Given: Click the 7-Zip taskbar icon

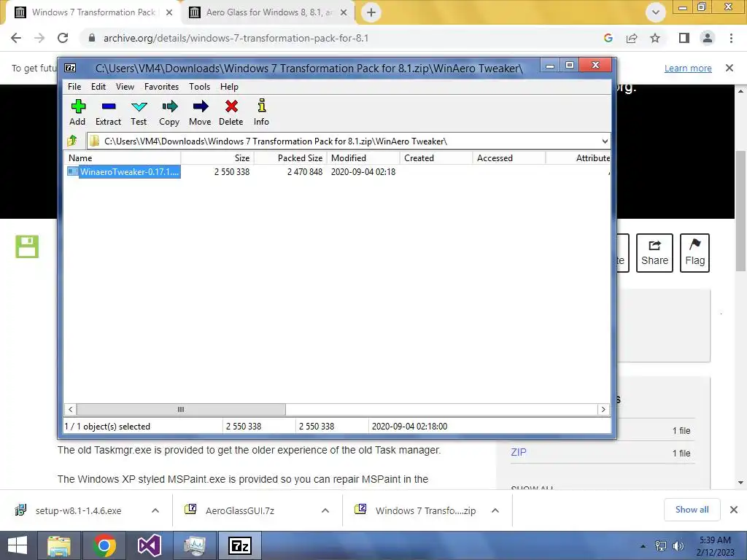Looking at the screenshot, I should click(239, 545).
